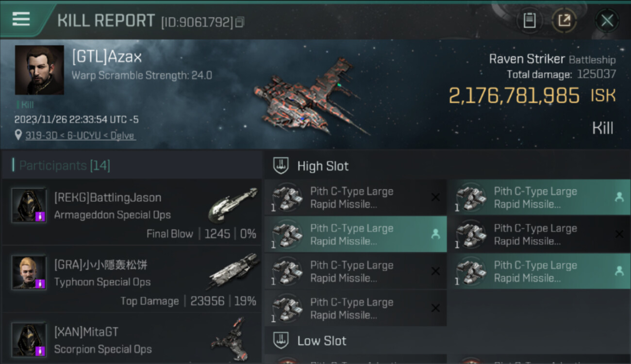631x364 pixels.
Task: Open the Typhoon Special Ops pilot portrait
Action: pos(29,272)
